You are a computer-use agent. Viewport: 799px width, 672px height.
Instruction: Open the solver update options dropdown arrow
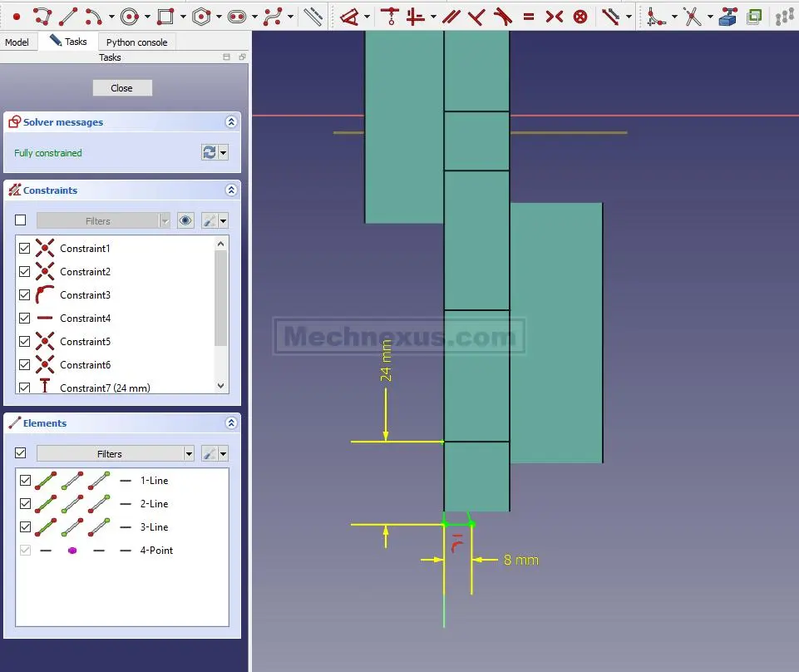(x=224, y=153)
